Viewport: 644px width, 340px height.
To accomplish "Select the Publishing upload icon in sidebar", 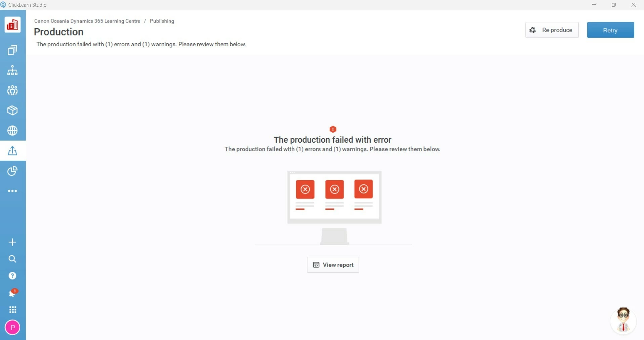I will tap(12, 151).
